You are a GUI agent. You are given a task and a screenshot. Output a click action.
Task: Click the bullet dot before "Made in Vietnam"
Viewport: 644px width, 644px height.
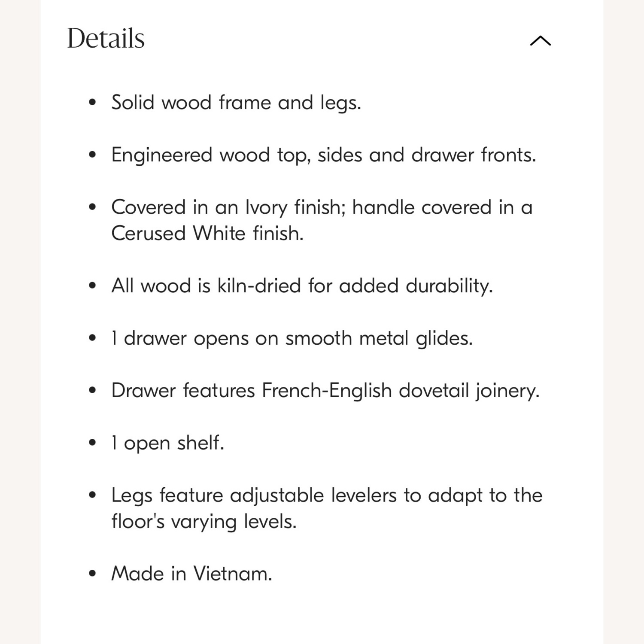(92, 574)
